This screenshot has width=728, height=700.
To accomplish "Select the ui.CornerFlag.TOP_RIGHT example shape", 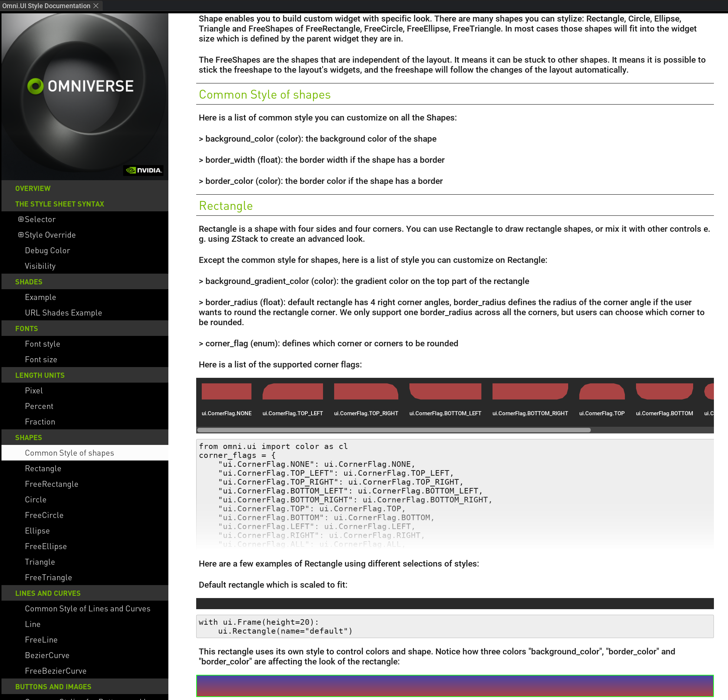I will tap(366, 391).
